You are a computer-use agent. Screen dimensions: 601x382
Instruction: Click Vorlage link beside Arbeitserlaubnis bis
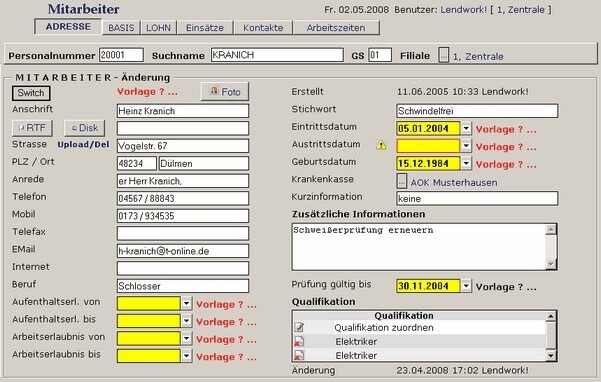coord(226,357)
